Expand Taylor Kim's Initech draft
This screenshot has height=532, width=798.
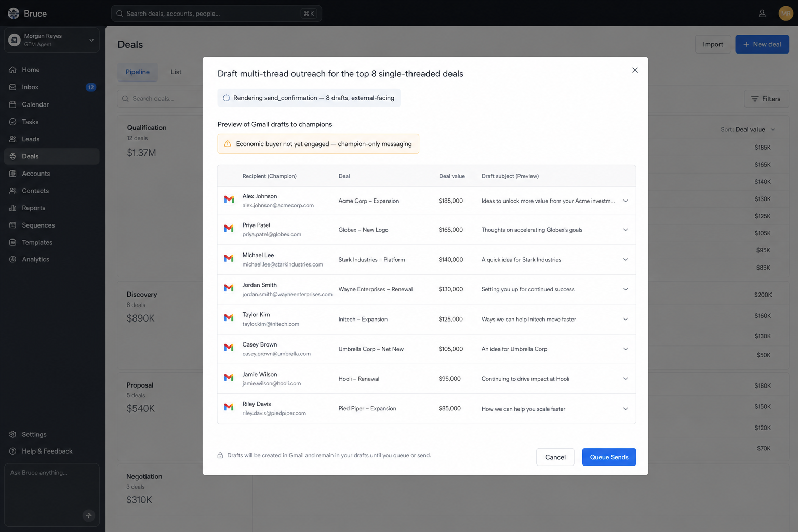(626, 319)
